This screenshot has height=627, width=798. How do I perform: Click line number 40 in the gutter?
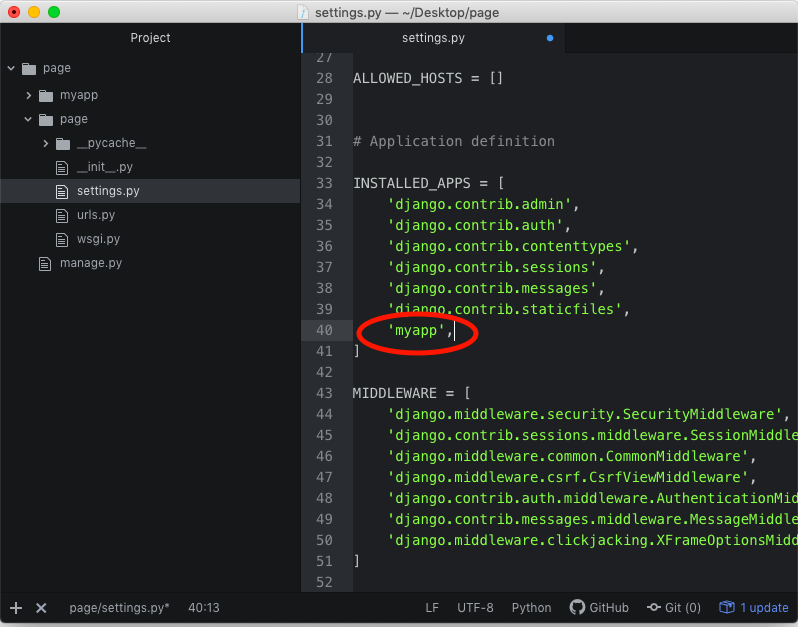(x=324, y=330)
